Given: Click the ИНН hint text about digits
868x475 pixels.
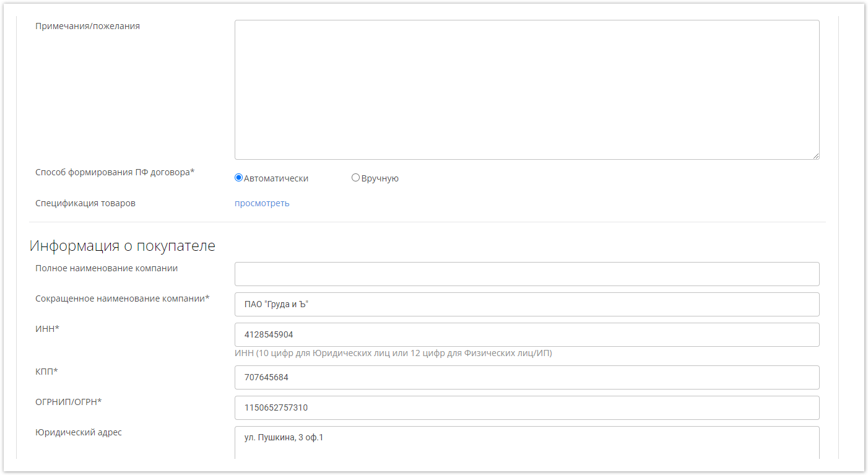Looking at the screenshot, I should point(393,353).
